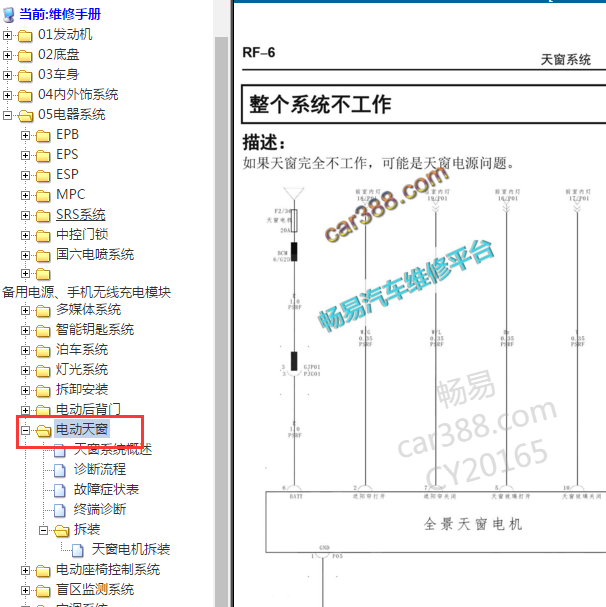This screenshot has height=607, width=606.
Task: Click the folder icon for 泊车系统
Action: (x=43, y=351)
